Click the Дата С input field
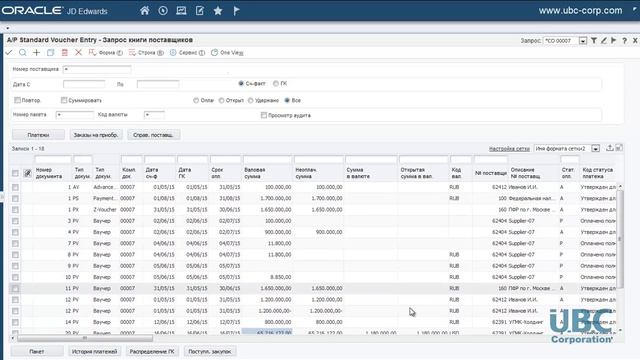640x360 pixels. (x=84, y=84)
